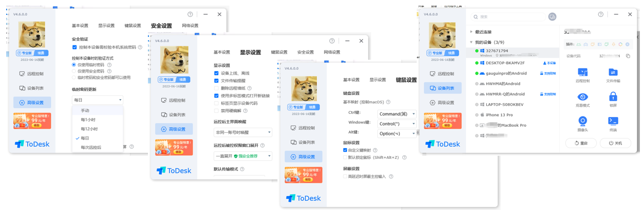
Task: Select the 仅使用安全密码 radio button
Action: tap(74, 72)
